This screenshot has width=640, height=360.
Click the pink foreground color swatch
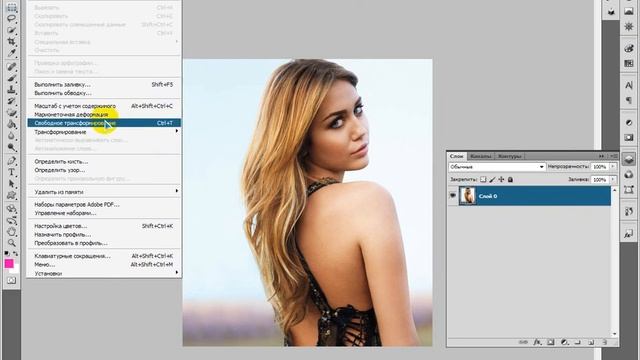pos(9,264)
